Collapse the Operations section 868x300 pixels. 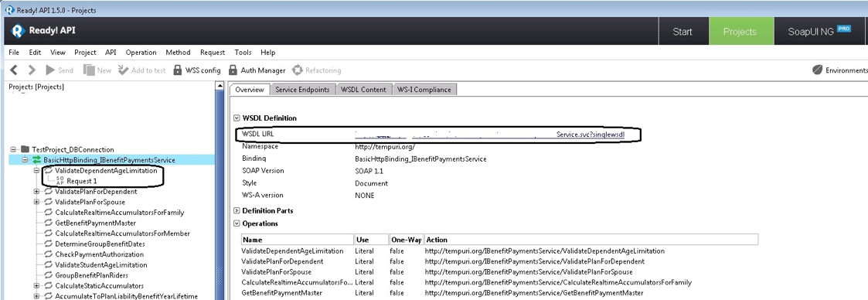(237, 223)
